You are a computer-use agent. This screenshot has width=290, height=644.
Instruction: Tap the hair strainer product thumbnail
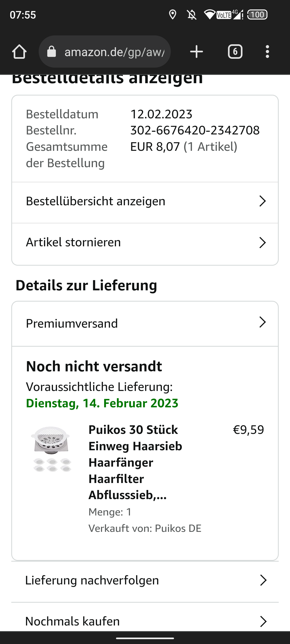tap(51, 449)
